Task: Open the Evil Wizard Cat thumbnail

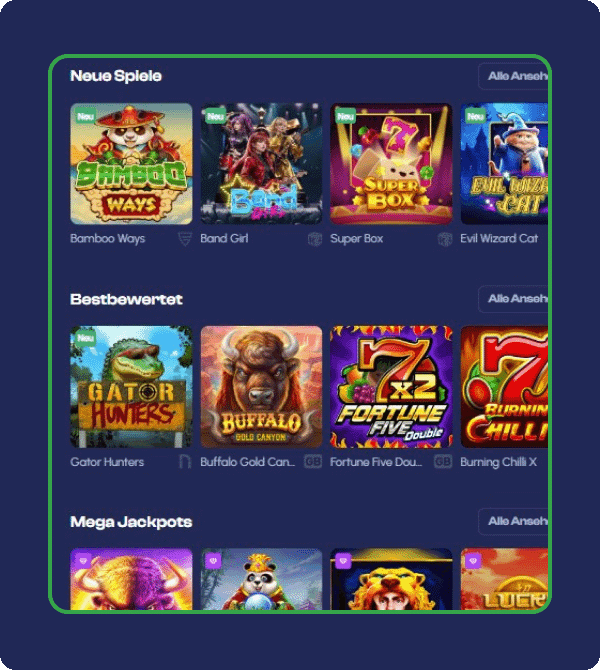Action: pyautogui.click(x=504, y=164)
